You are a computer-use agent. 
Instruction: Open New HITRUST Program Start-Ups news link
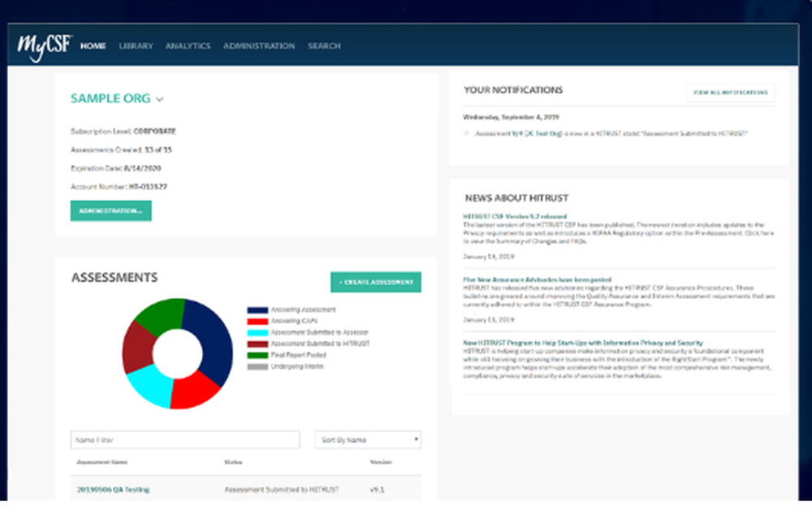(582, 343)
